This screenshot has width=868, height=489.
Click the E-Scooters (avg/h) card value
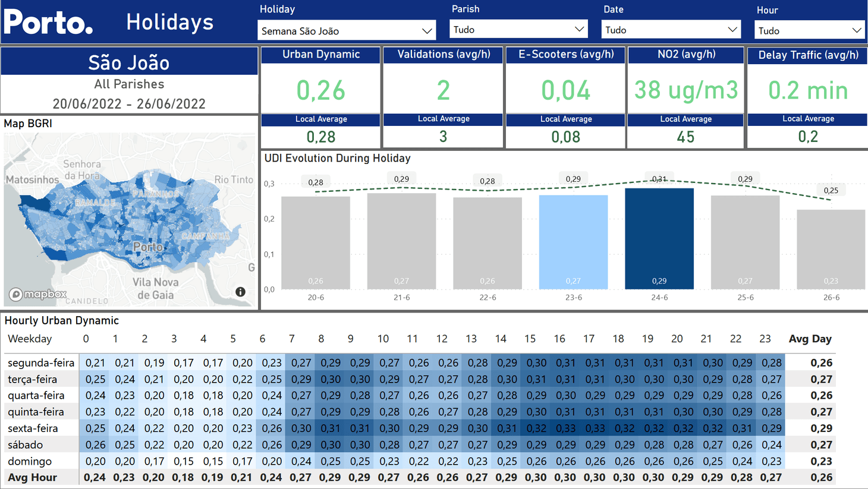pos(565,90)
